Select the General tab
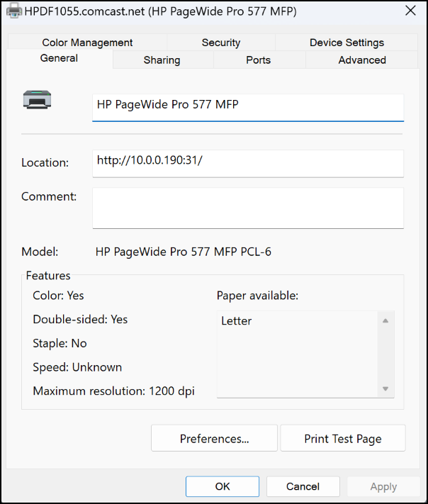428x504 pixels. (59, 58)
